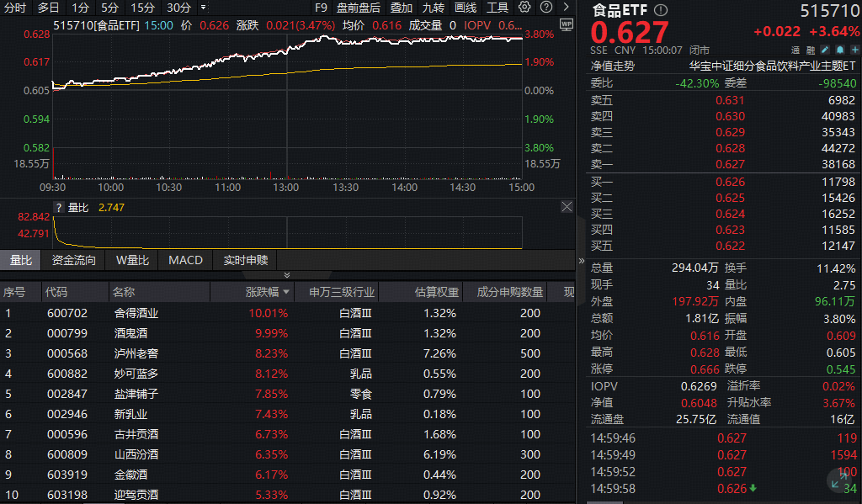The image size is (862, 504).
Task: Click the help question mark in top toolbar
Action: (x=545, y=8)
